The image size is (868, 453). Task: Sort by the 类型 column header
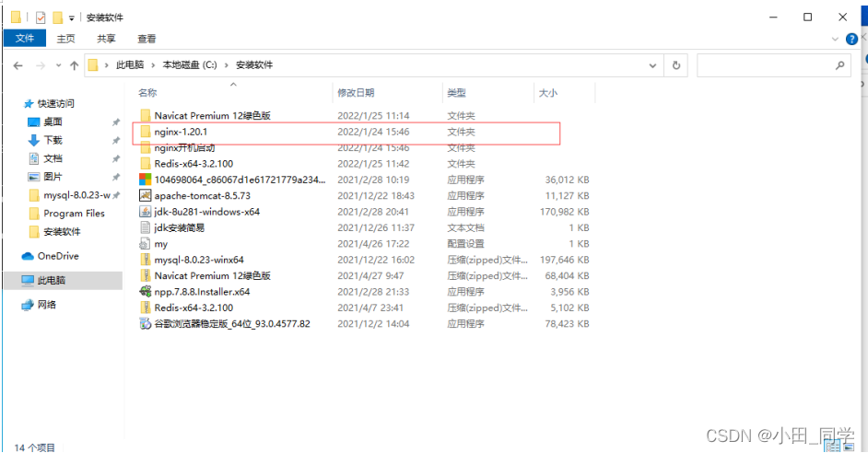point(456,93)
